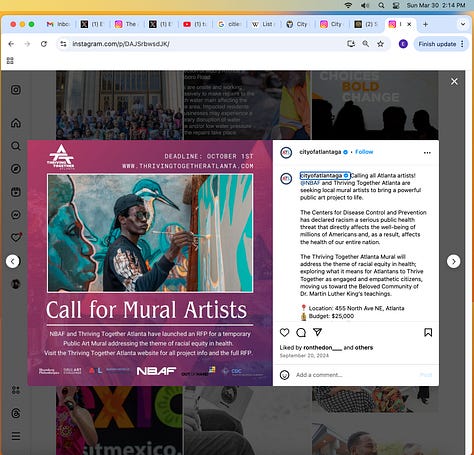Share the post with paper plane icon
474x455 pixels.
coord(317,332)
